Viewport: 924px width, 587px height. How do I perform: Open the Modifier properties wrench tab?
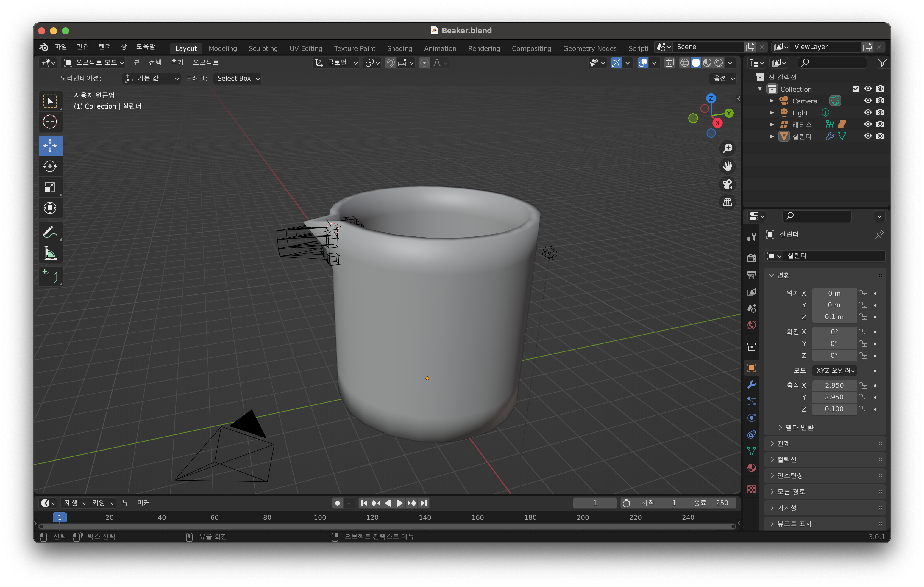tap(751, 384)
